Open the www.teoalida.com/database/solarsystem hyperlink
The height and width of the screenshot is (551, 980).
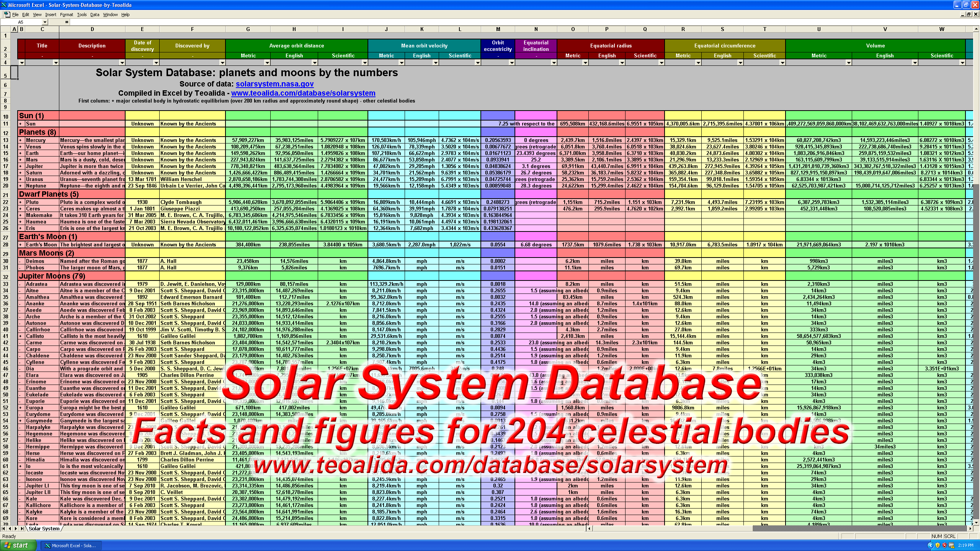pyautogui.click(x=303, y=93)
